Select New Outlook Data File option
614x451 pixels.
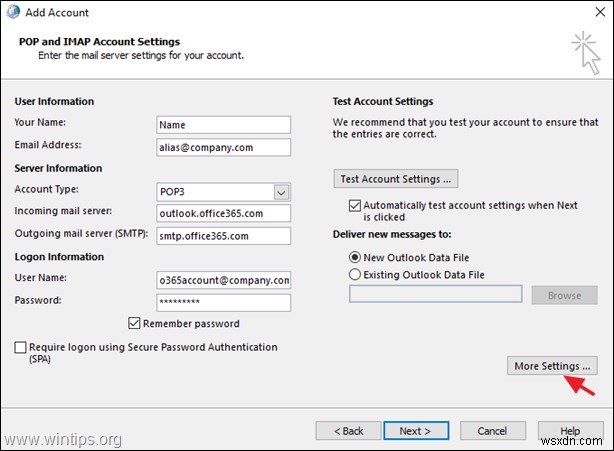pyautogui.click(x=355, y=255)
